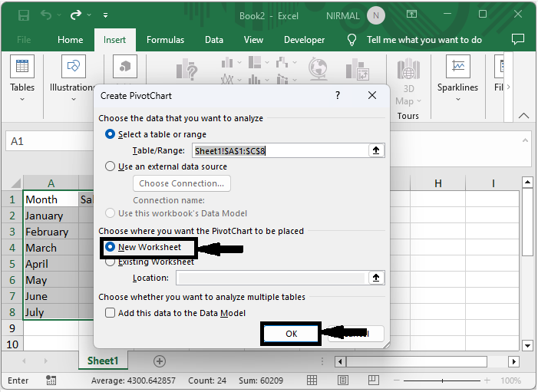Open the Sparklines group icon
Image resolution: width=538 pixels, height=392 pixels.
click(x=457, y=66)
